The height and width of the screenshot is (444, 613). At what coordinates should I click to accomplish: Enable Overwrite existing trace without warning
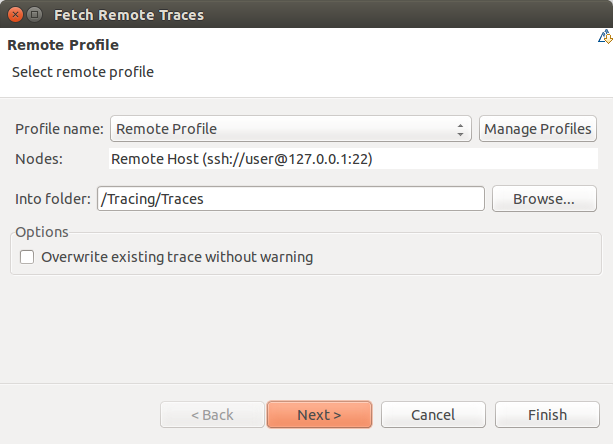27,257
